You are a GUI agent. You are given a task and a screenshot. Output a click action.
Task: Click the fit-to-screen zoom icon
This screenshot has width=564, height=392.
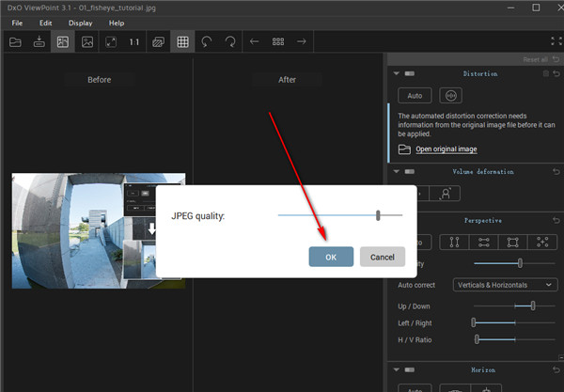tap(111, 41)
